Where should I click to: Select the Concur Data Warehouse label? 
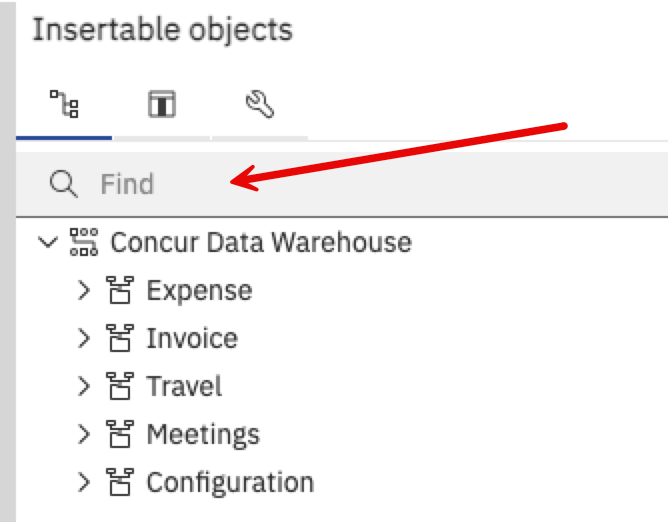pyautogui.click(x=260, y=242)
